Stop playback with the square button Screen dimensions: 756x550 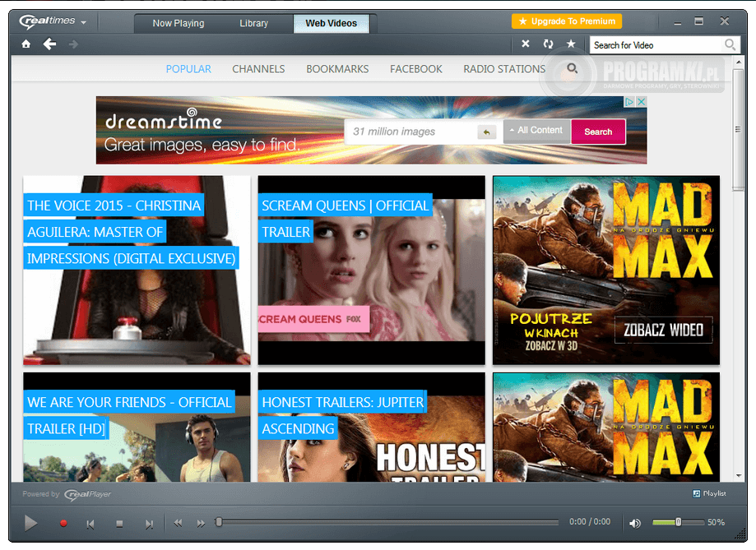coord(119,524)
